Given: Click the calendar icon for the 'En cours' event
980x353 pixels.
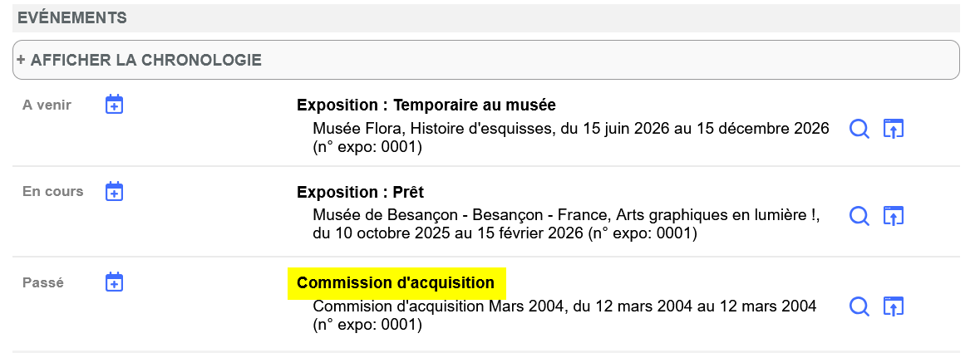Looking at the screenshot, I should point(114,192).
